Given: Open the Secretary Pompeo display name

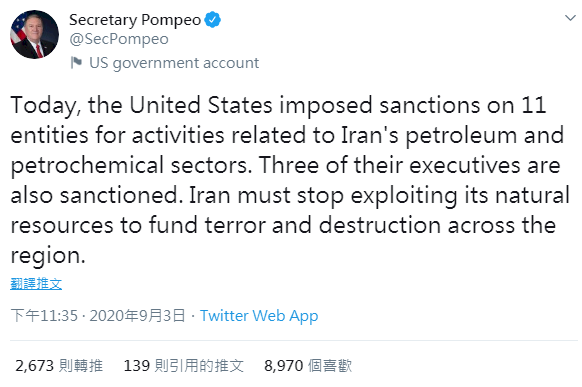Looking at the screenshot, I should tap(135, 20).
